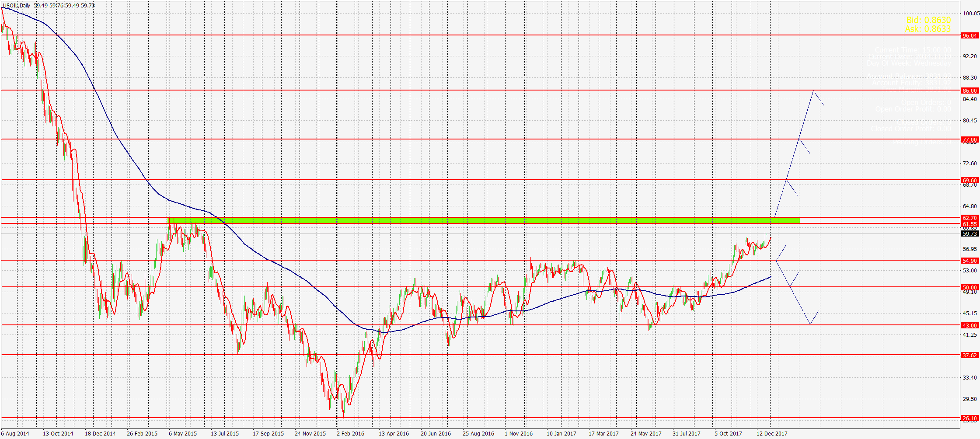This screenshot has width=980, height=439.
Task: Select the yellow Bid: 0.8630 text
Action: point(928,20)
